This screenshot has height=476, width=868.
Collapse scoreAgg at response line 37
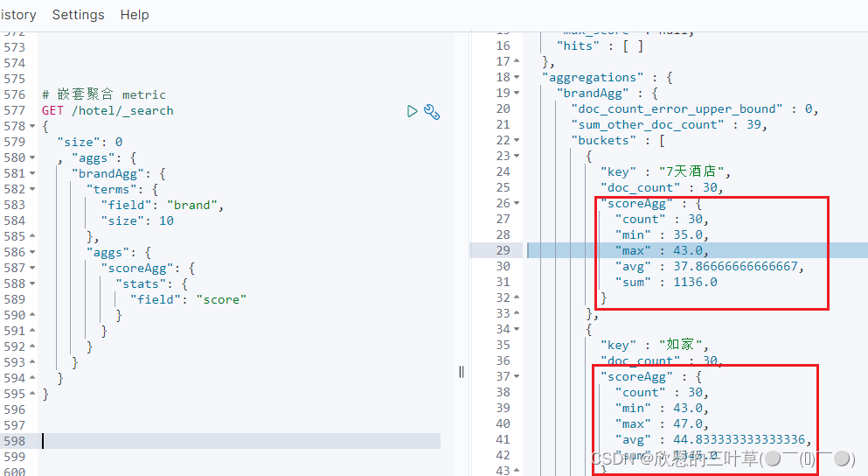point(517,376)
